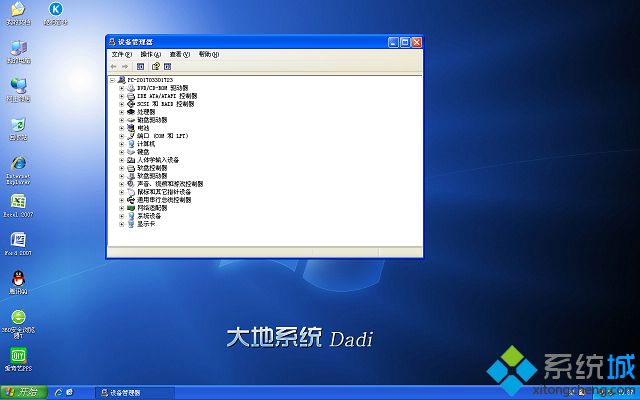Open the My Computer desktop icon
The height and width of the screenshot is (400, 640).
click(x=18, y=52)
